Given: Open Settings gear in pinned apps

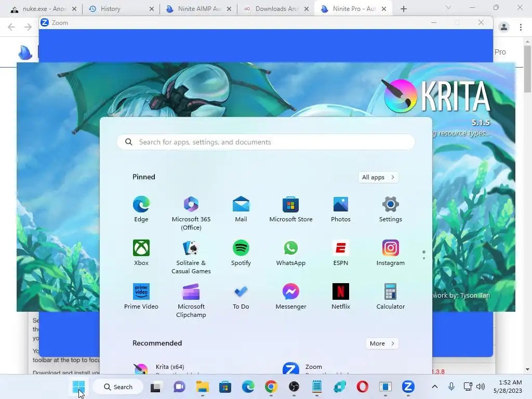Looking at the screenshot, I should pos(391,209).
